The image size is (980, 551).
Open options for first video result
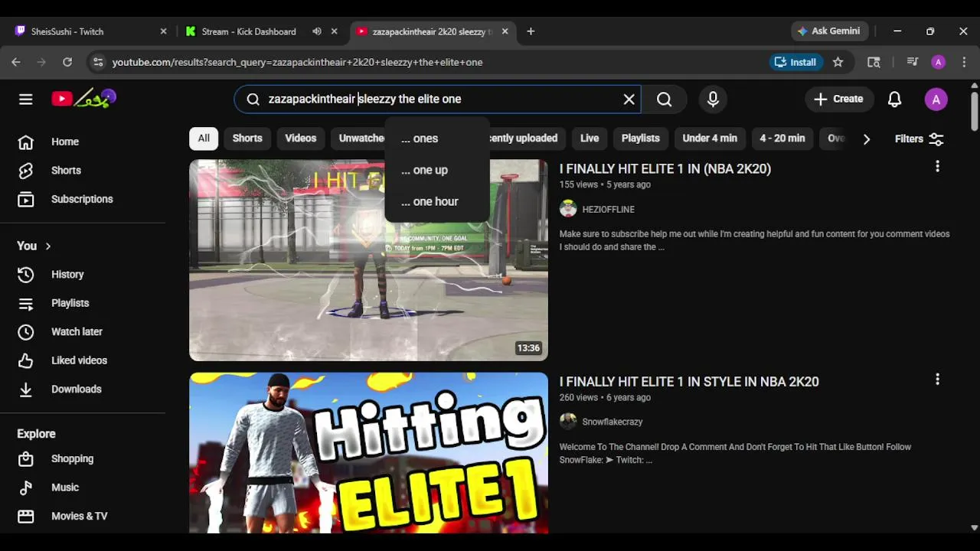click(x=937, y=167)
